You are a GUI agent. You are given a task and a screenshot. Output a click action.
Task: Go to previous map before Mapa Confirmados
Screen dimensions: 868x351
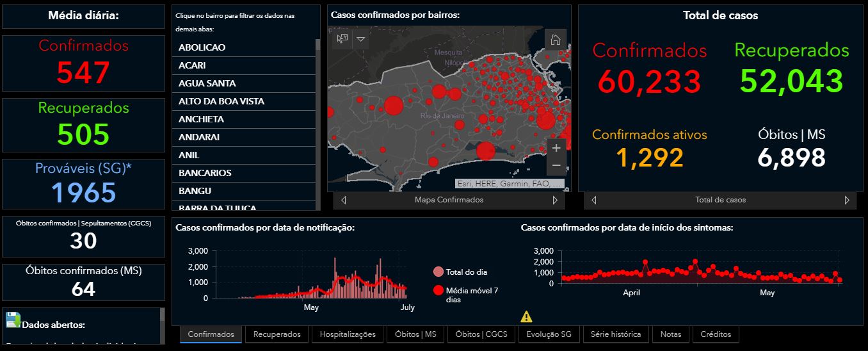coord(344,200)
